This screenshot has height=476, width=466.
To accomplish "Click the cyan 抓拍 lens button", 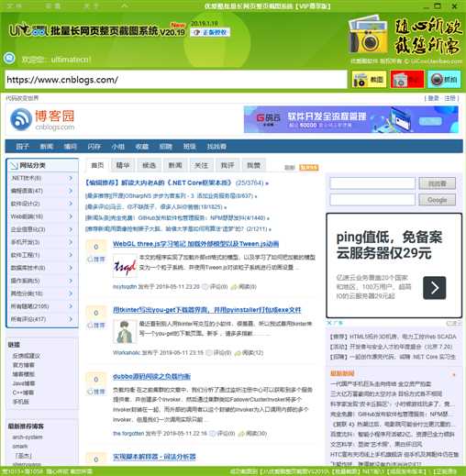I will click(444, 80).
